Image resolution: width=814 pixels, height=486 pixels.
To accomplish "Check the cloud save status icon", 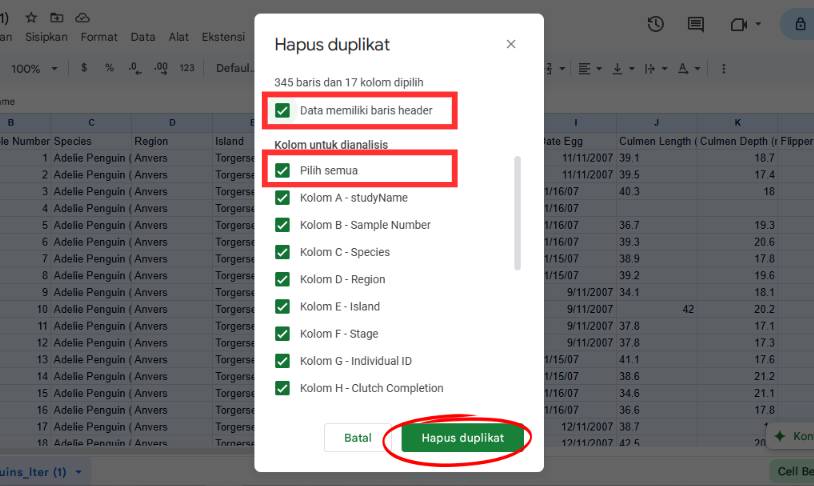I will click(82, 18).
